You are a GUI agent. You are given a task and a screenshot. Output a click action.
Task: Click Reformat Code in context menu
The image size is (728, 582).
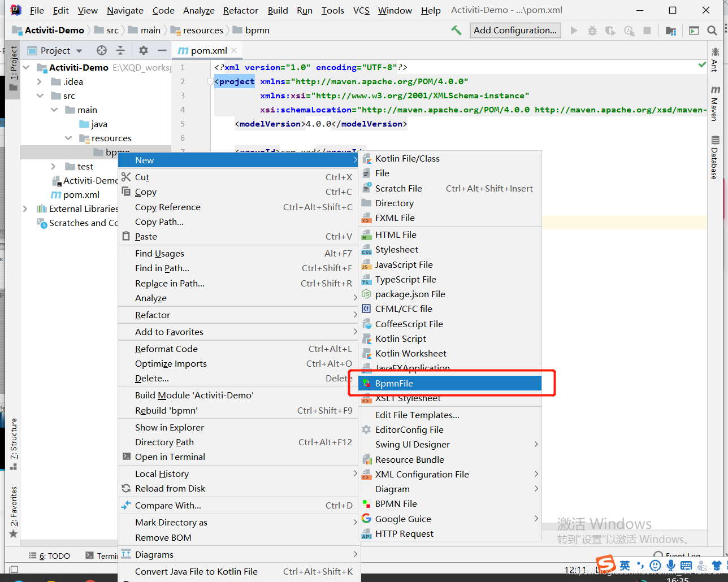[x=238, y=349]
